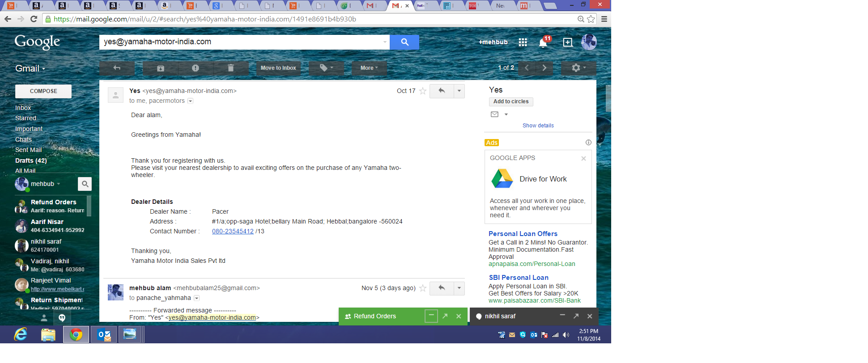Open the settings gear menu
This screenshot has width=868, height=363.
click(579, 68)
